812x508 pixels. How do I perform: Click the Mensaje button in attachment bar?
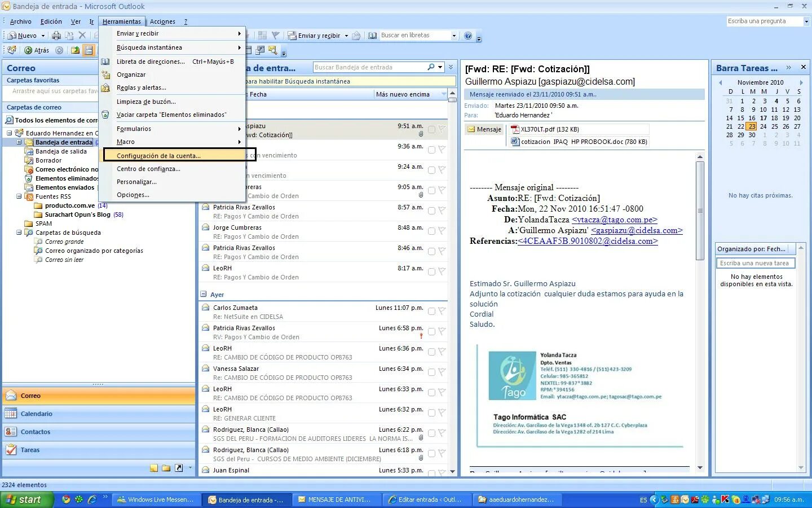pos(484,129)
